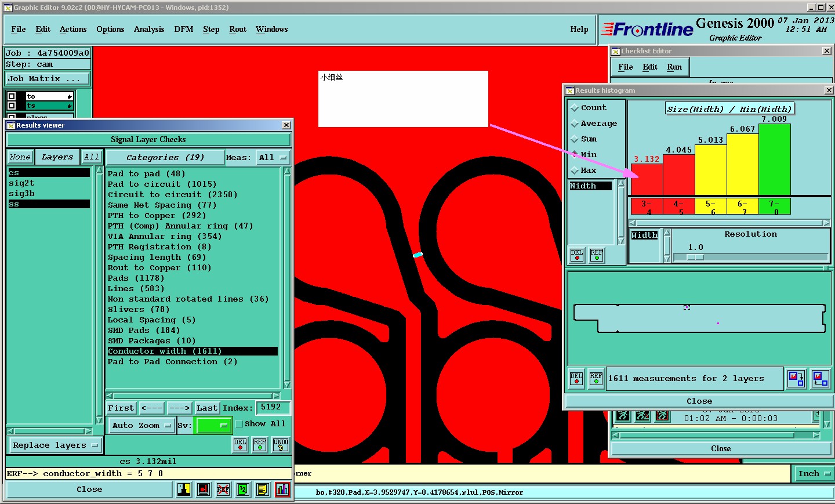Click REF icon below Width list in histogram
This screenshot has width=835, height=504.
coord(597,255)
